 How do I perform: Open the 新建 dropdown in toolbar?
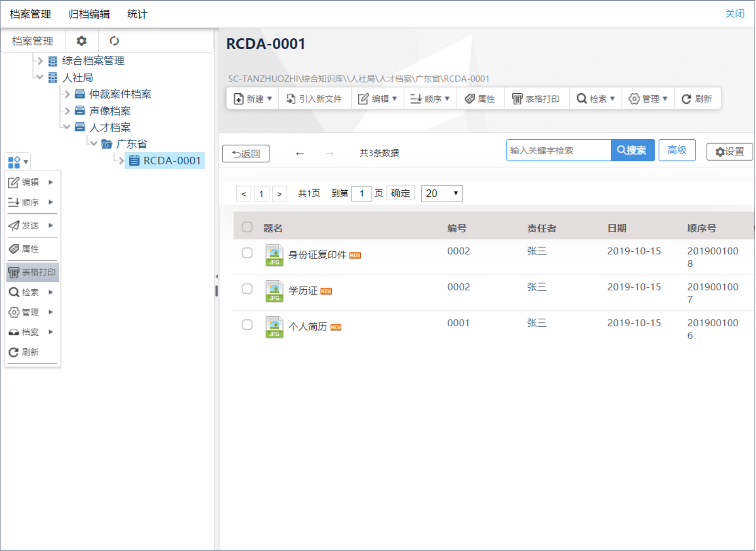253,99
